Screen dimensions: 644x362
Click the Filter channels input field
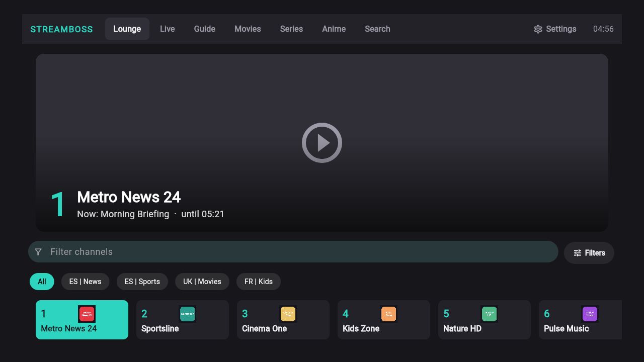tap(293, 252)
